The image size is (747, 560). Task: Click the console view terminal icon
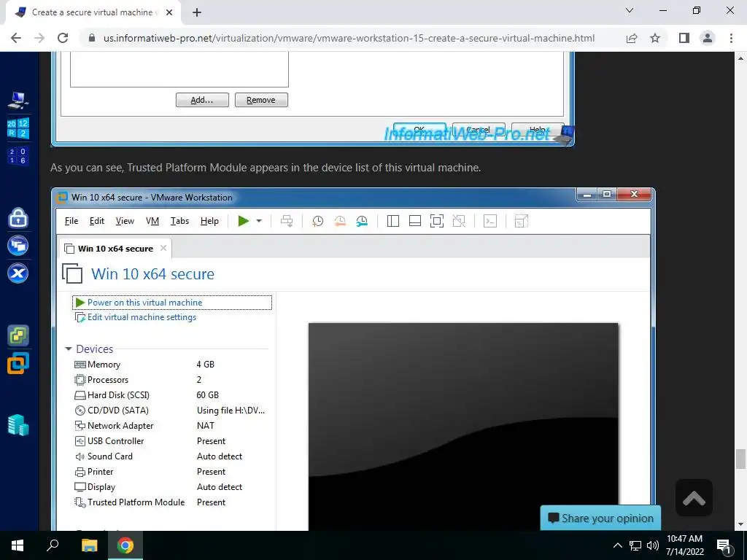click(490, 221)
